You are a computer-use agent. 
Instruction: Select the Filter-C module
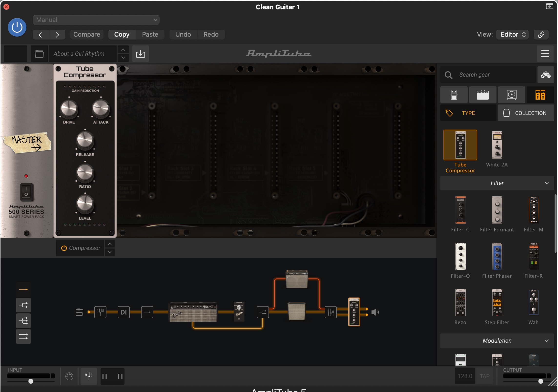(460, 210)
